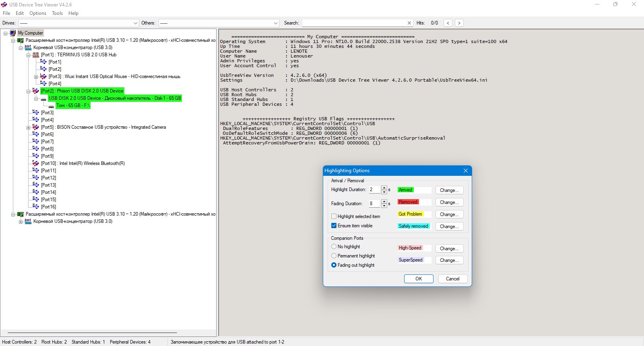Change the Safely removed color
Screen dimensions: 644x346
click(x=449, y=227)
